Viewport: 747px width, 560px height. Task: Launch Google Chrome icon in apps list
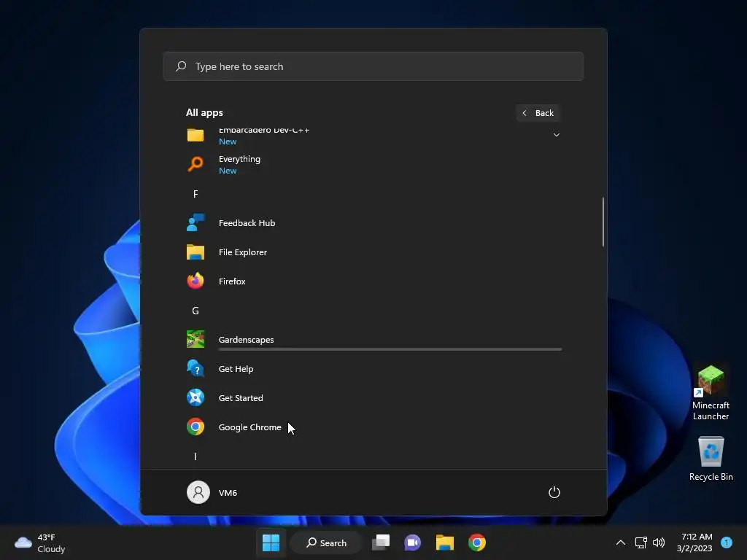coord(196,427)
